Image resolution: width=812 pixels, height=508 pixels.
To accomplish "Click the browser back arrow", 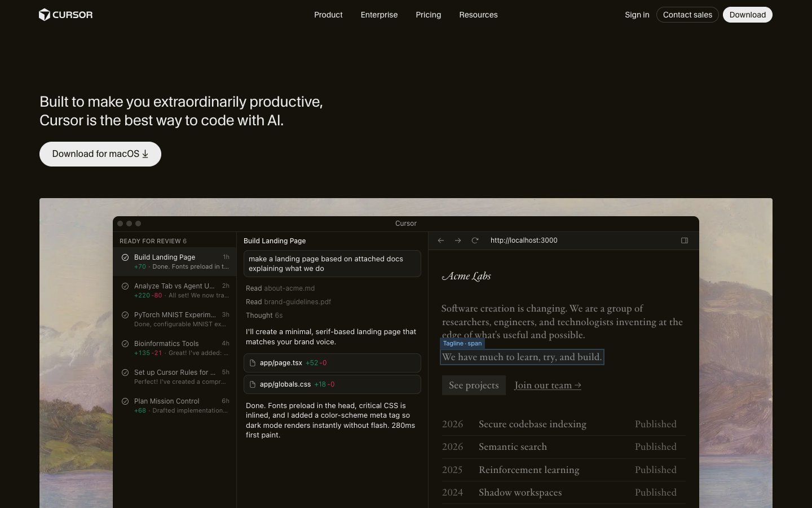I will (x=441, y=240).
